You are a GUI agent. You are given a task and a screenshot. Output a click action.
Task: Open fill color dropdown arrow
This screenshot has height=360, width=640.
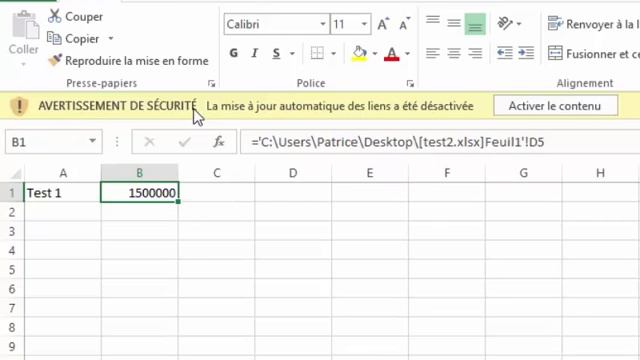point(374,53)
